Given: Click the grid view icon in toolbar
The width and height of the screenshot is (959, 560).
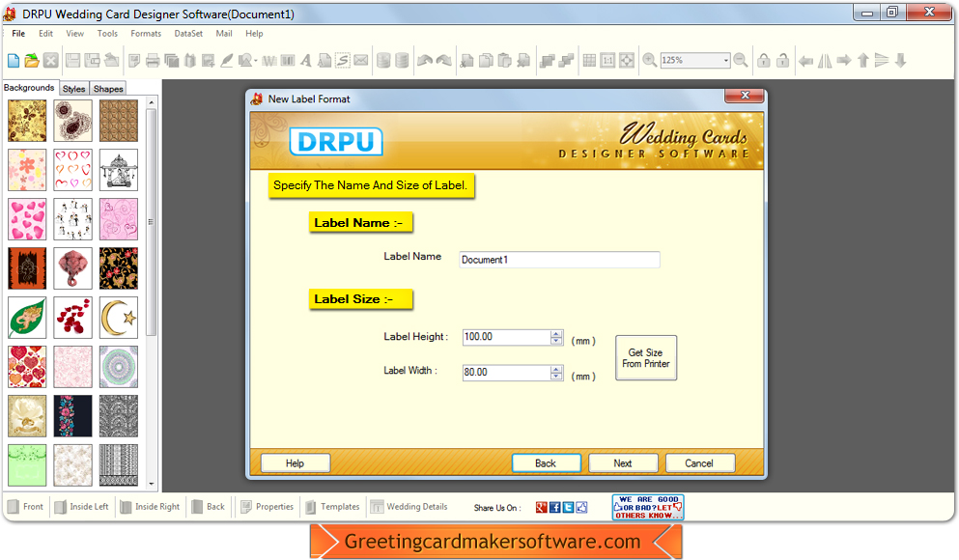Looking at the screenshot, I should point(589,60).
